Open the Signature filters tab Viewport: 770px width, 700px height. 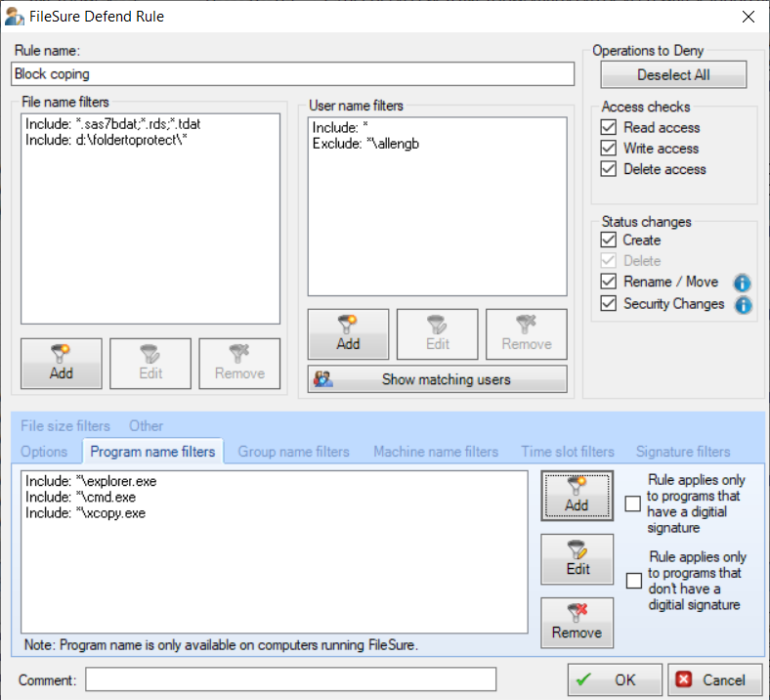683,452
